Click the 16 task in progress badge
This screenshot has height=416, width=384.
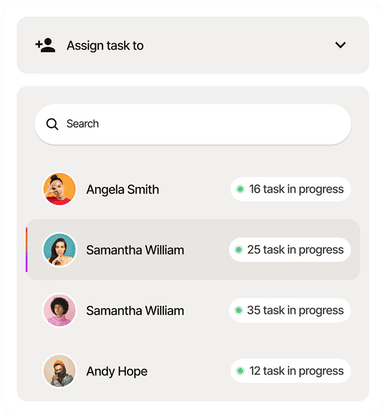pos(290,189)
